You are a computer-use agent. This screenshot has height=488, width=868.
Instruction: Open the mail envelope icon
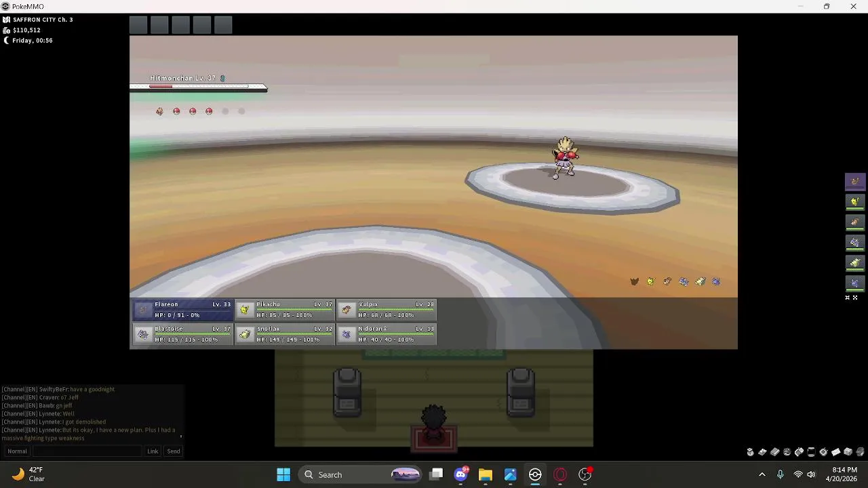pyautogui.click(x=835, y=452)
